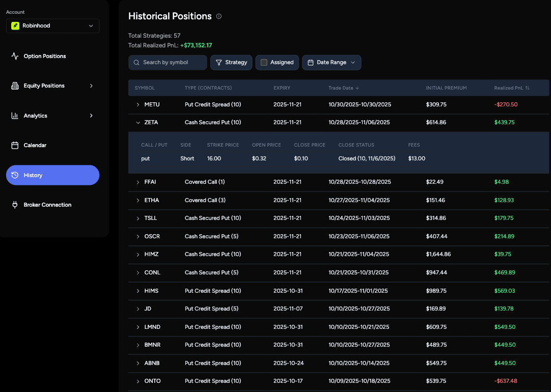Open Option Positions via the waveform icon
Screen dimensions: 551x392
(x=14, y=56)
